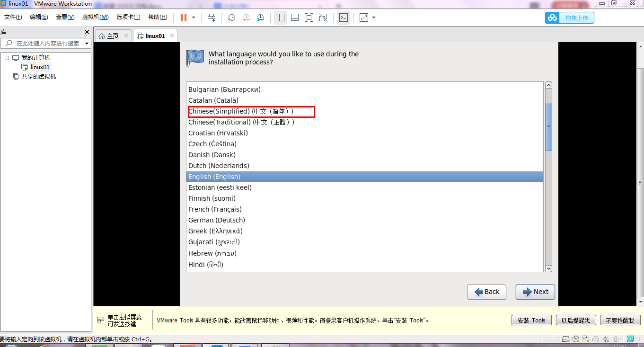Image resolution: width=644 pixels, height=347 pixels.
Task: Click the Unity mode icon
Action: [x=323, y=18]
